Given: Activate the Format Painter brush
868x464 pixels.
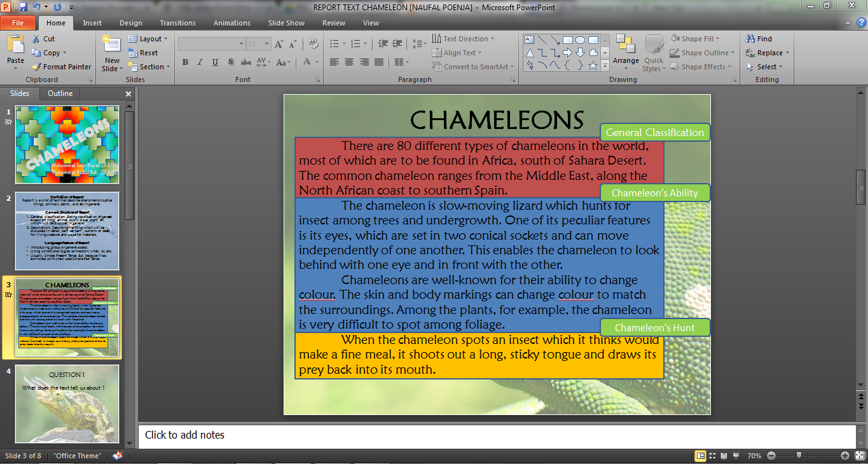Looking at the screenshot, I should [36, 67].
